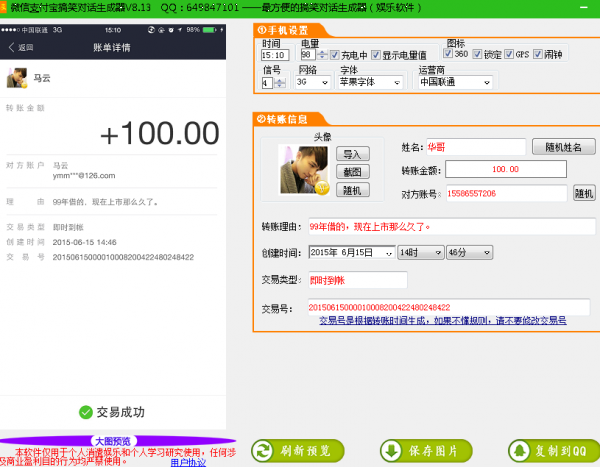Click the app logo icon in the title bar
600x467 pixels.
pos(3,7)
